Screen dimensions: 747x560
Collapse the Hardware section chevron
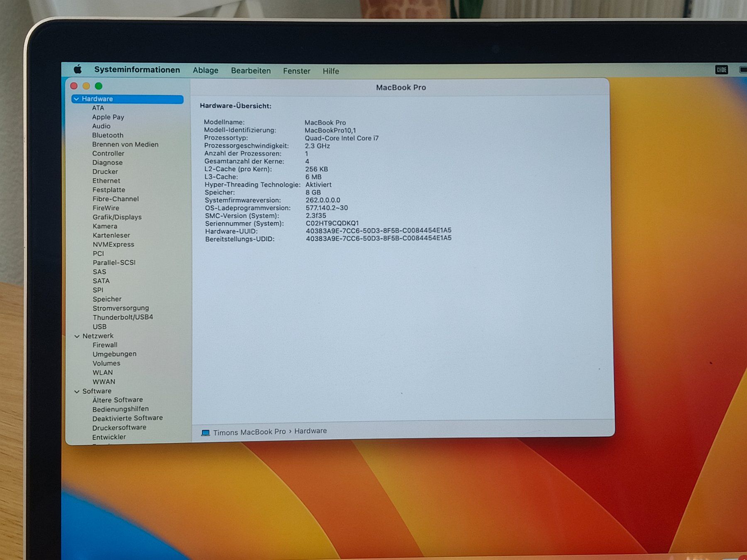[76, 99]
